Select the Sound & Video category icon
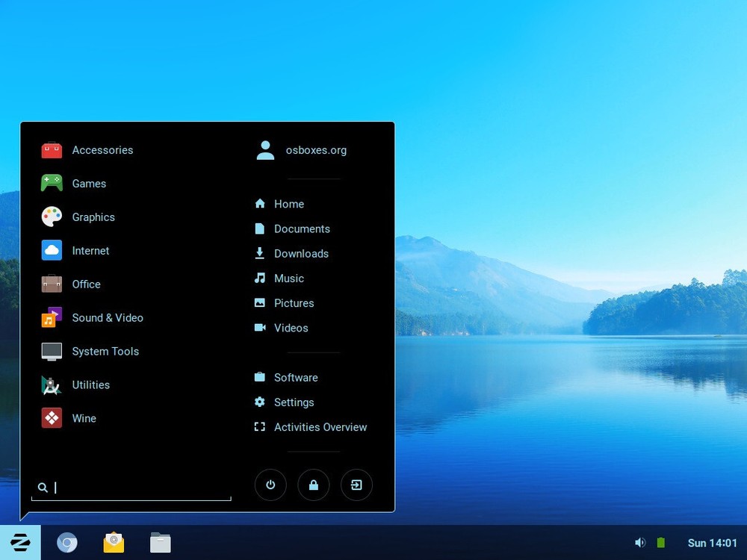The height and width of the screenshot is (560, 747). pos(51,317)
